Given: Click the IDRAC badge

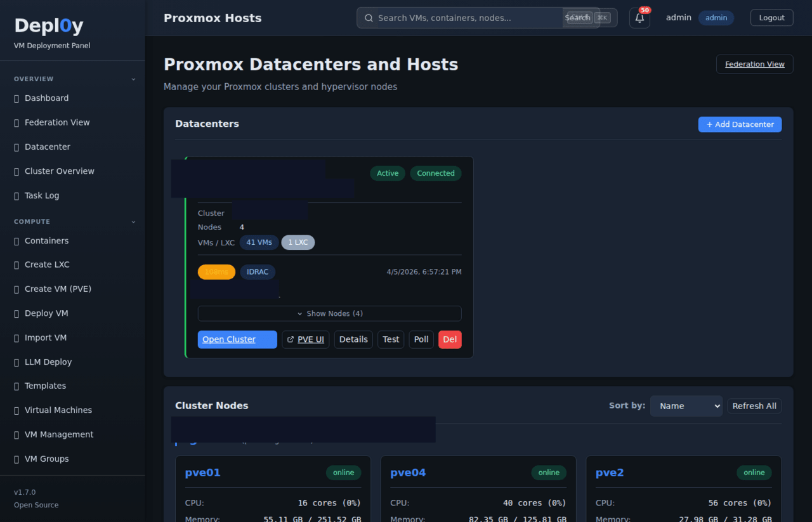Looking at the screenshot, I should 258,272.
